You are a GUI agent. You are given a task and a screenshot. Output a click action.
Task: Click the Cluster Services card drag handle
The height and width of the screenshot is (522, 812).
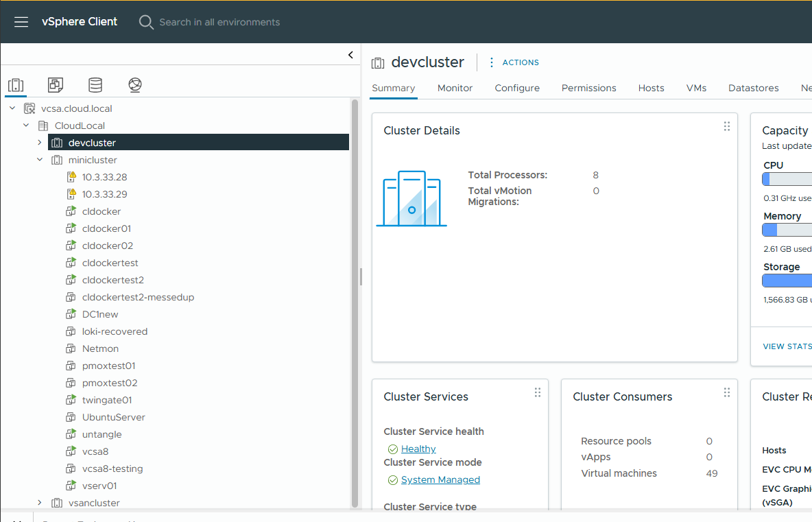click(x=538, y=392)
